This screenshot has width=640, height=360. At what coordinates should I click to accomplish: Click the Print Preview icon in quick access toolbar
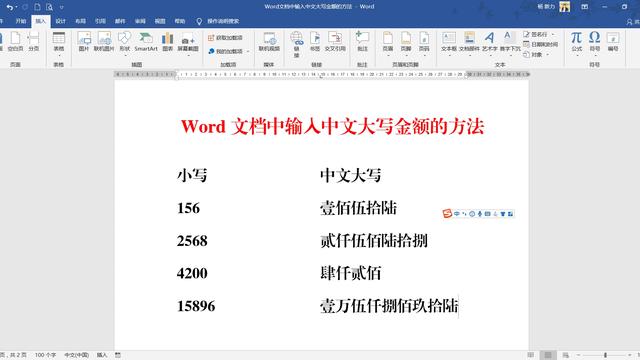49,7
